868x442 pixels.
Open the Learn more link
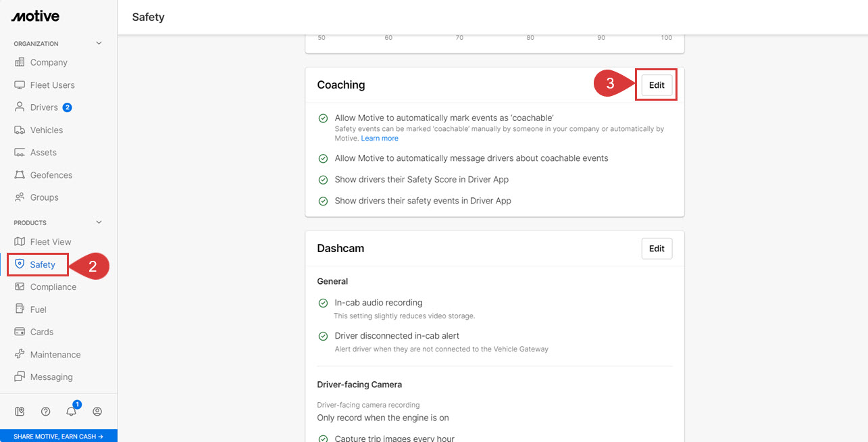[x=380, y=139]
